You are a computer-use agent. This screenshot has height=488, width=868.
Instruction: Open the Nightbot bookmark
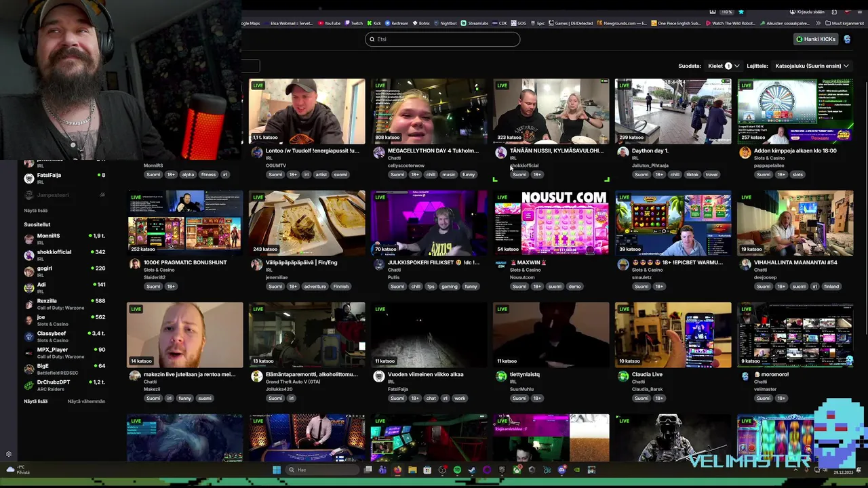(445, 23)
